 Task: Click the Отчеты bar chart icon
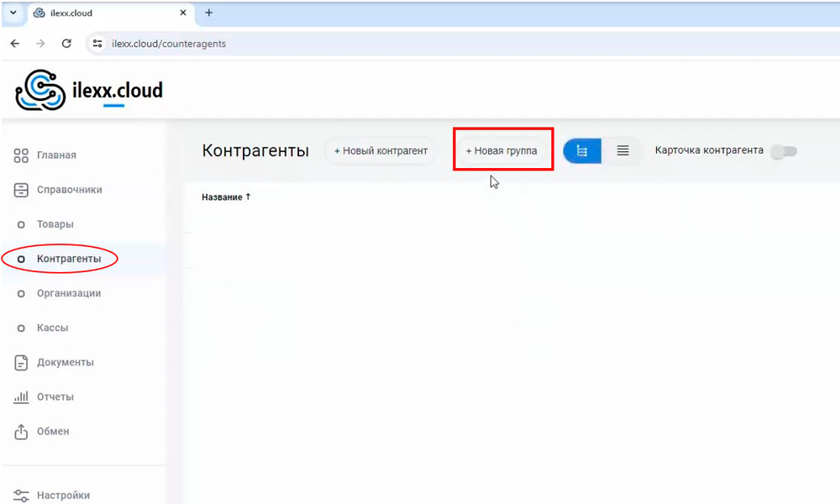(x=22, y=397)
